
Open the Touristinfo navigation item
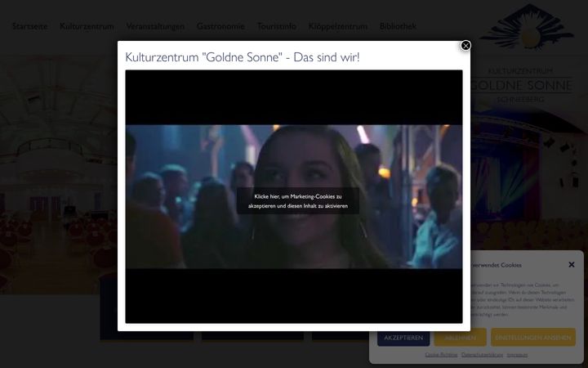[x=276, y=26]
